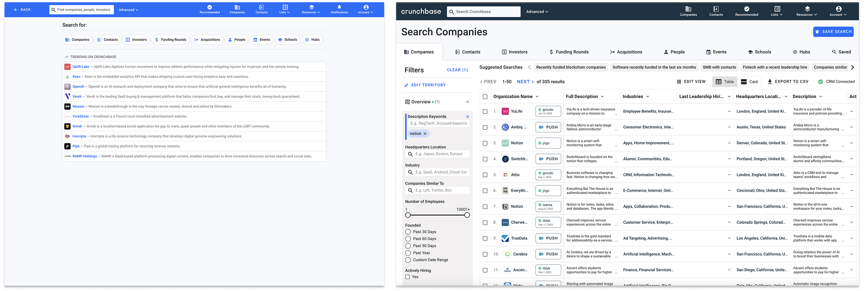
Task: Open Contacts icon in the blue header
Action: (261, 7)
